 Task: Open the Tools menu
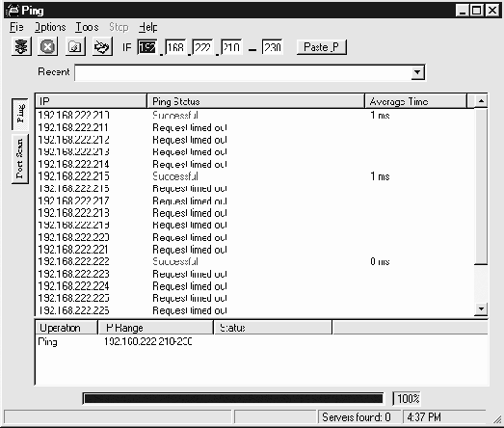point(87,27)
